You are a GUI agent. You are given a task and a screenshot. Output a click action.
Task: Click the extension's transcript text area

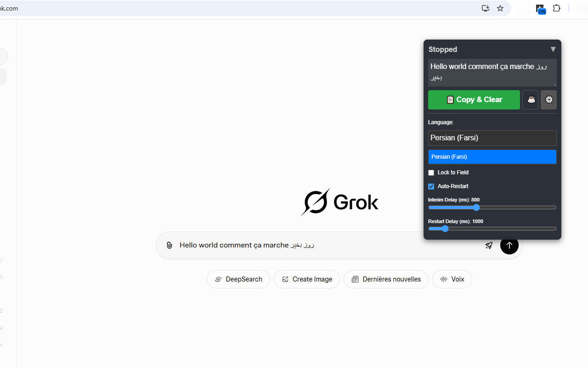(492, 73)
